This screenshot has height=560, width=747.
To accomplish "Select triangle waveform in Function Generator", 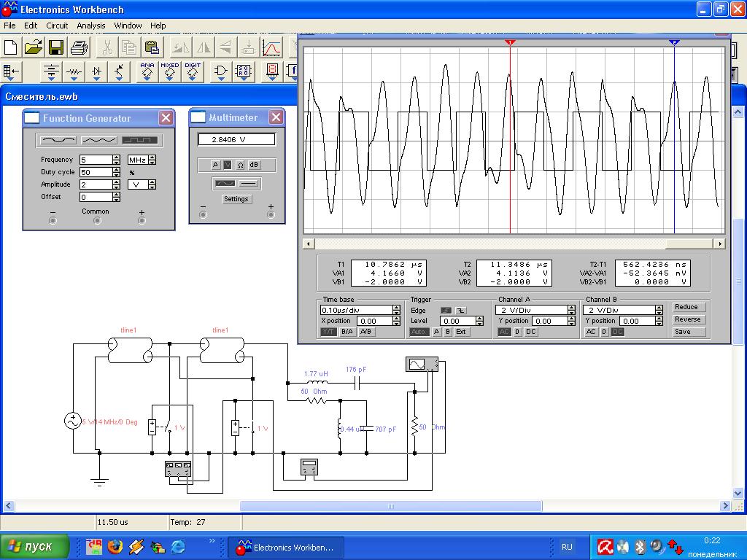I will pos(98,140).
